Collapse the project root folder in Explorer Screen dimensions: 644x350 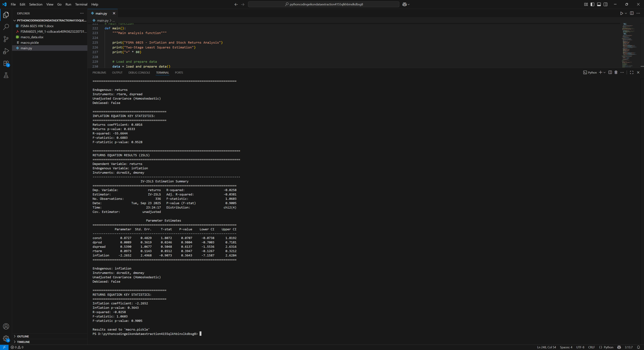(x=50, y=20)
